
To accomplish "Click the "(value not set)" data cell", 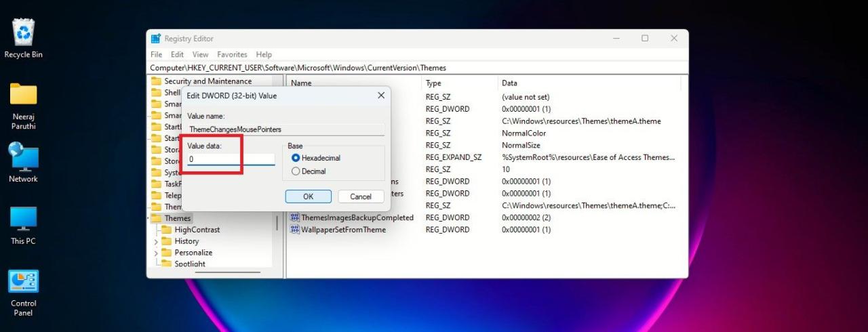I will tap(526, 97).
